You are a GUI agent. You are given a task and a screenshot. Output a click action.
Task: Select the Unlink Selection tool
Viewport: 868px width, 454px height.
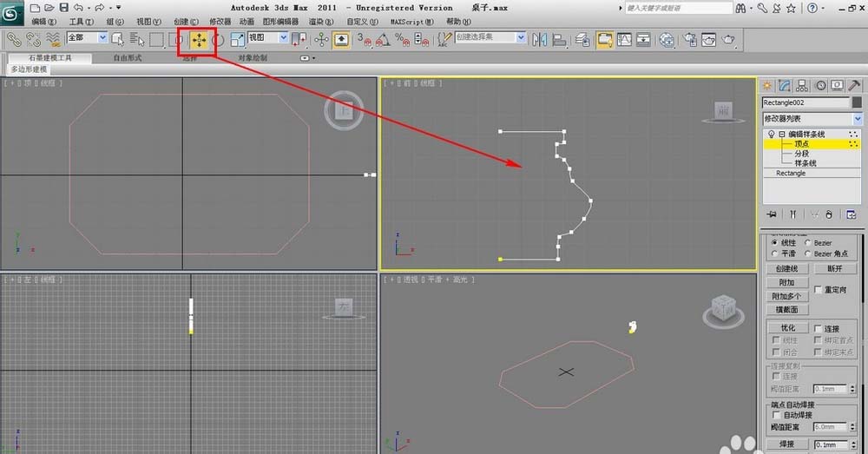pyautogui.click(x=33, y=39)
